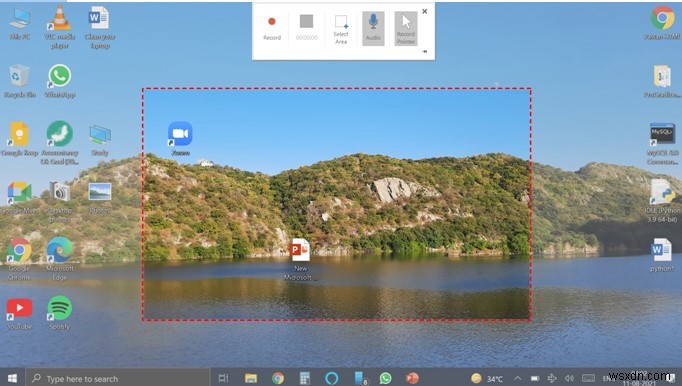Open Calculator from the taskbar
Image resolution: width=682 pixels, height=386 pixels.
(x=305, y=378)
